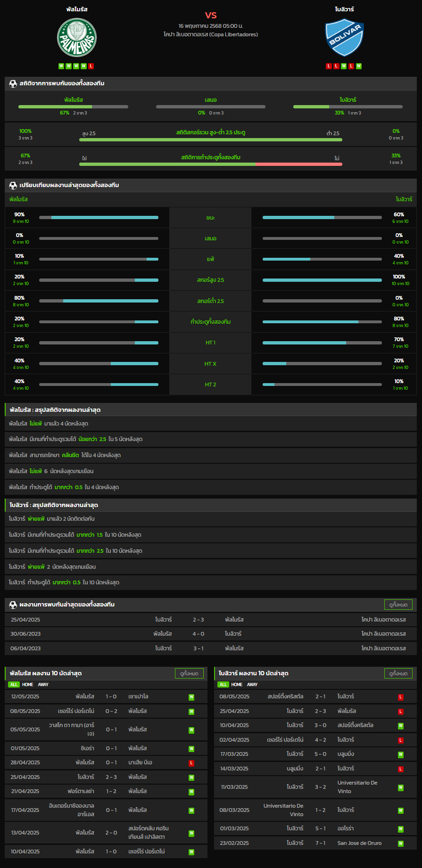Click W badge for 23/02/2025 Bolivar match
This screenshot has width=422, height=868.
click(x=401, y=843)
